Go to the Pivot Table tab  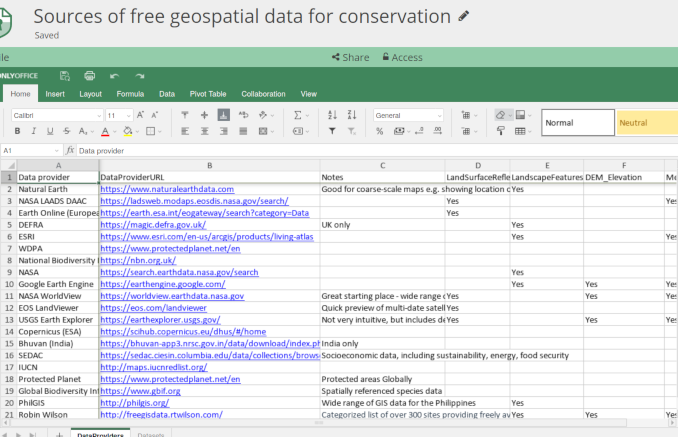tap(208, 94)
